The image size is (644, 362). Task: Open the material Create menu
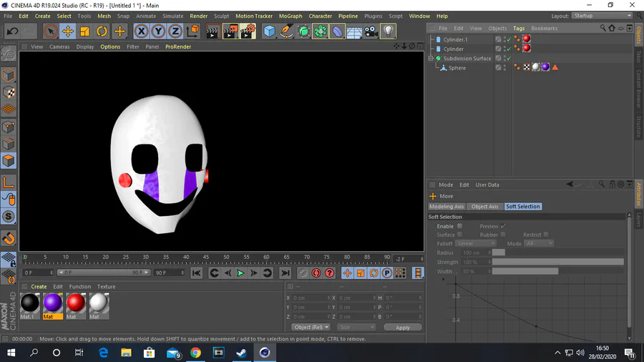coord(39,286)
